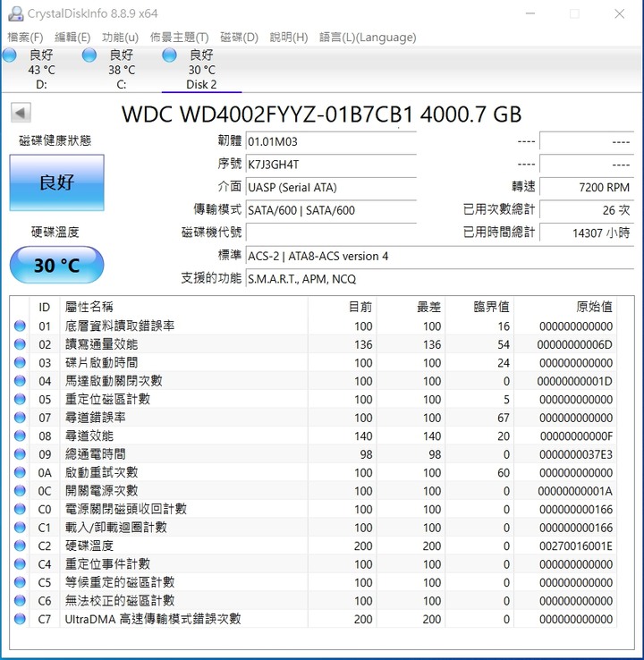Screen dimensions: 644x660
Task: Select the UltraDMA 高速傳輸模式錯誤次數 attribute name
Action: coord(153,619)
